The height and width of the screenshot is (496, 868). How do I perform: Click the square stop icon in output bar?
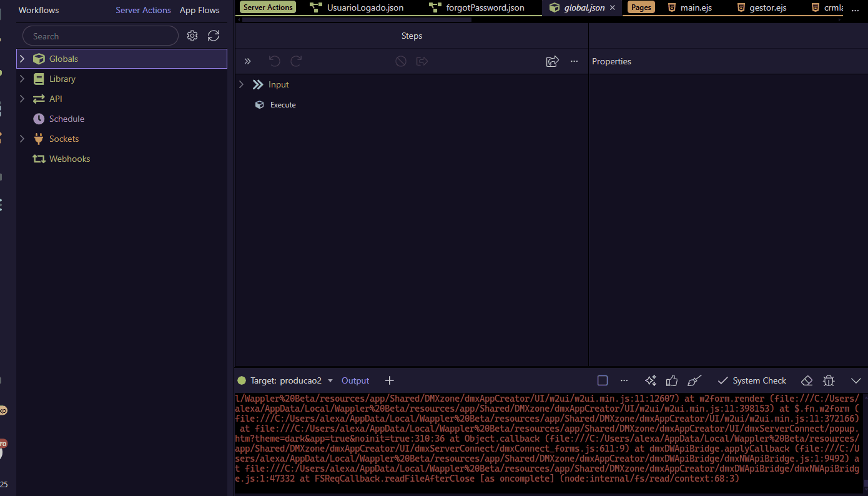pyautogui.click(x=603, y=380)
